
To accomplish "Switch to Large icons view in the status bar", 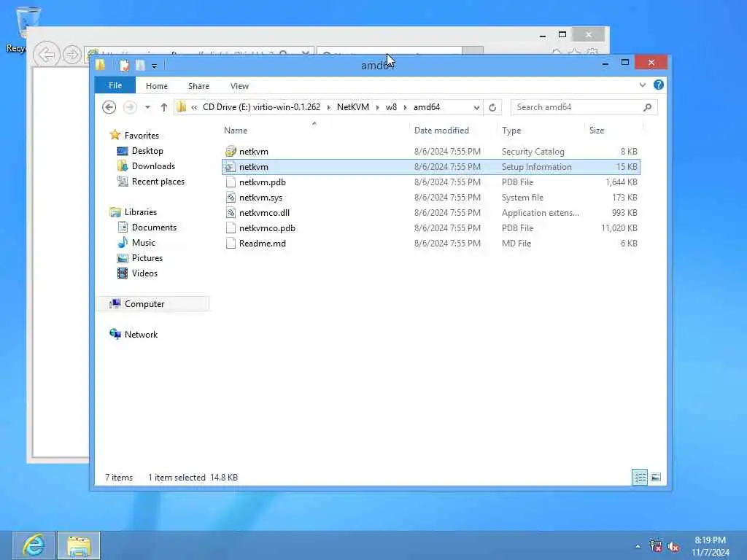I will pos(656,477).
